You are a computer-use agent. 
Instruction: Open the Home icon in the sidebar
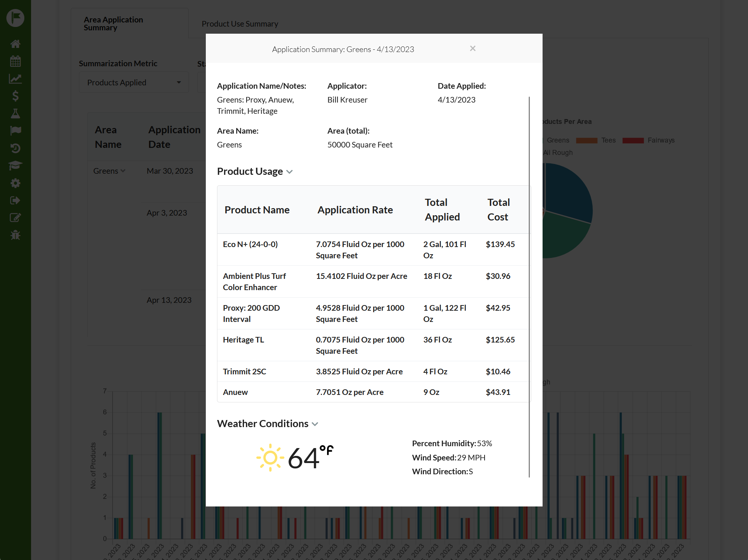(15, 44)
